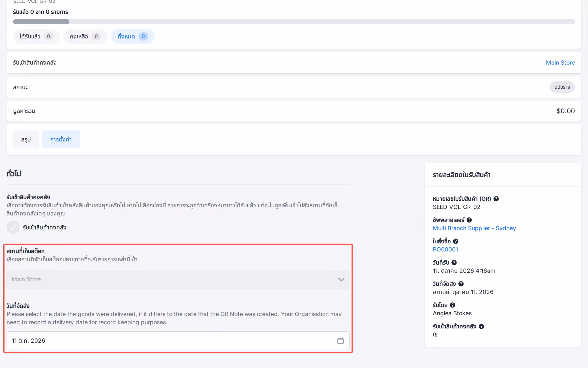Click the อาทิตย์, ตุลาคม 11. 2026 delivery date
588x368 pixels.
coord(463,292)
